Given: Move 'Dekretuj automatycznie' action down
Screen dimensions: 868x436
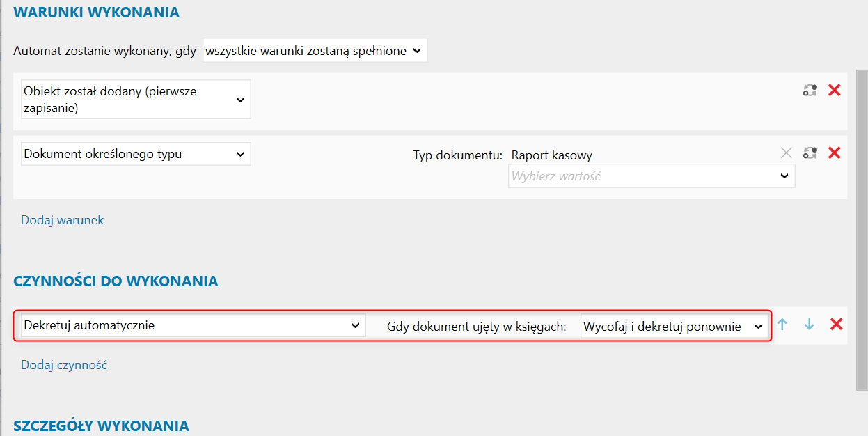Looking at the screenshot, I should click(x=809, y=325).
